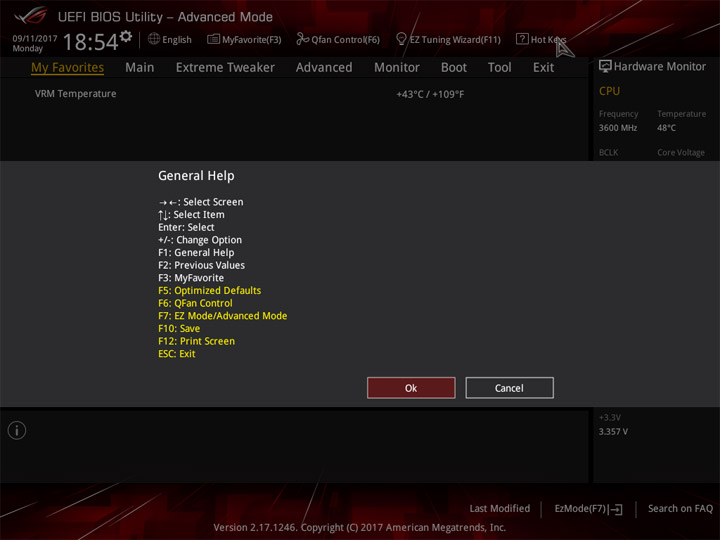The height and width of the screenshot is (540, 720).
Task: Click the Core Voltage label
Action: tap(681, 152)
